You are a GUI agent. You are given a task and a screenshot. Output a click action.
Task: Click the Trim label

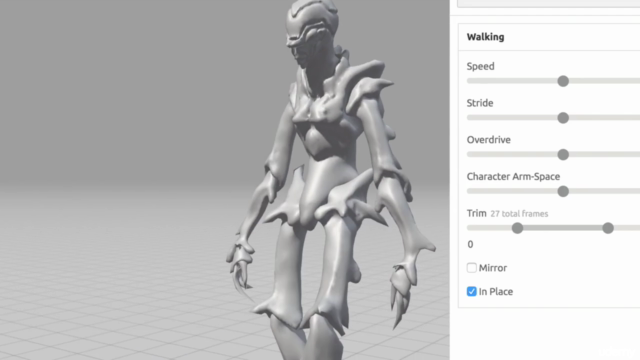pyautogui.click(x=476, y=213)
